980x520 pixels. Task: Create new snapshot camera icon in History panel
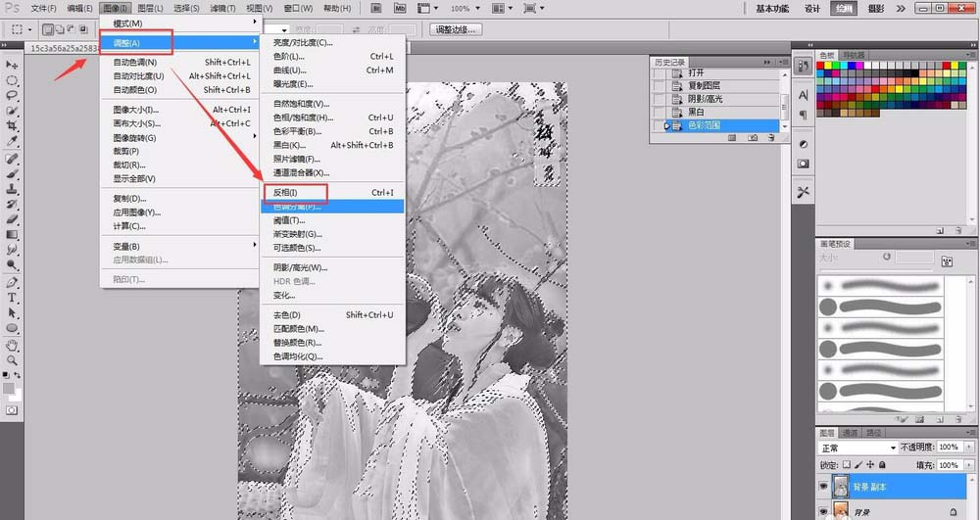(751, 140)
